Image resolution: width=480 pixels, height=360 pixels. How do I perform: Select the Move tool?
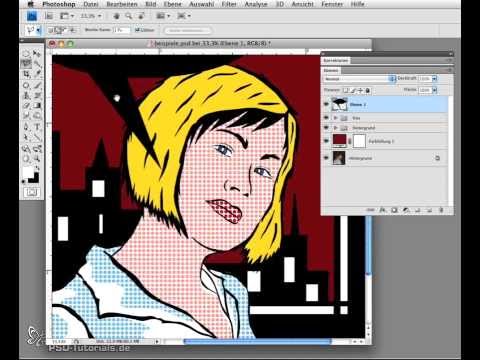37,53
